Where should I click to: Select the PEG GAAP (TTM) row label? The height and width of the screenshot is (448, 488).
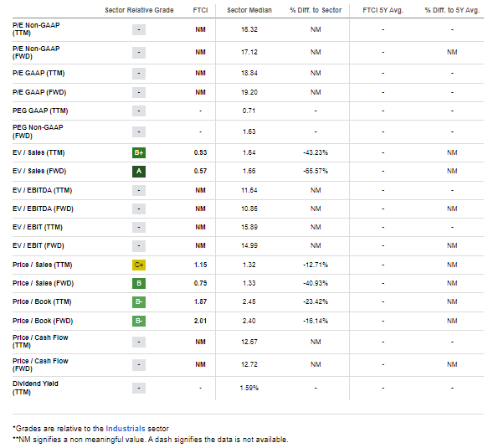point(40,111)
